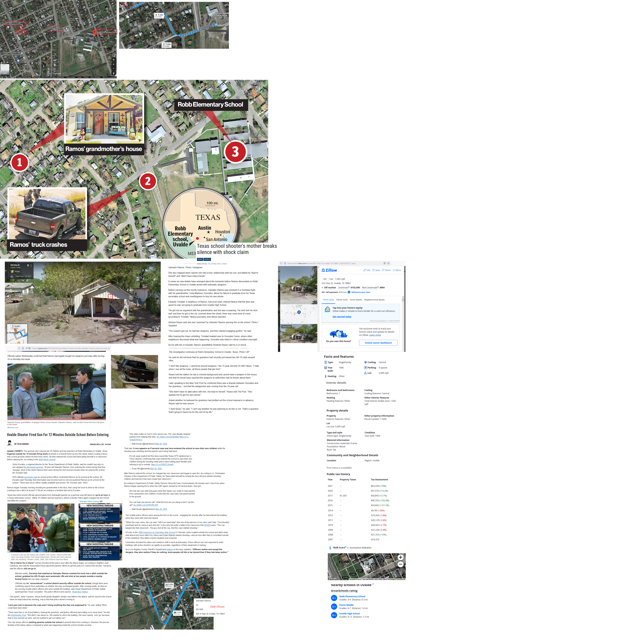Click the RealClear Politics link
Image resolution: width=644 pixels, height=644 pixels.
(80, 592)
